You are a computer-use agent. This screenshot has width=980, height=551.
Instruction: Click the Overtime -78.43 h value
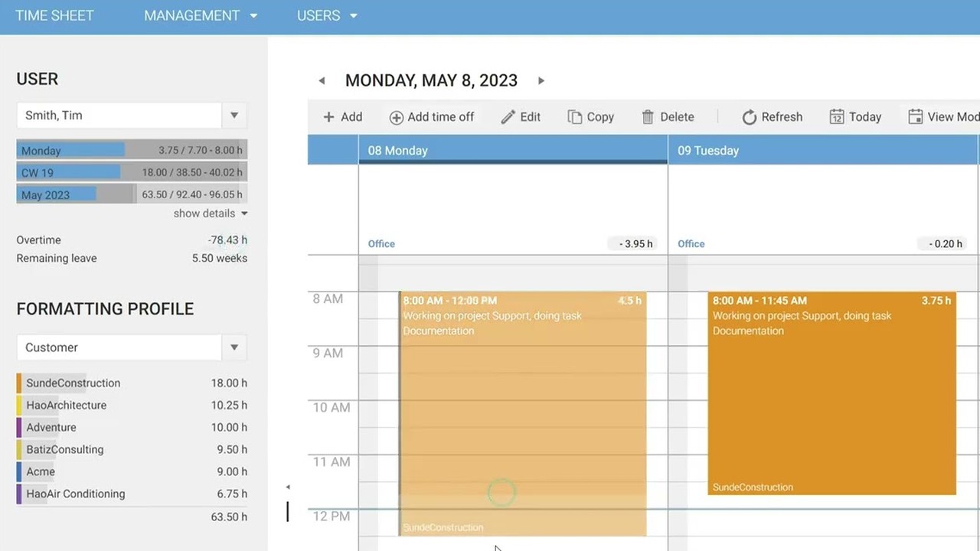click(x=227, y=240)
